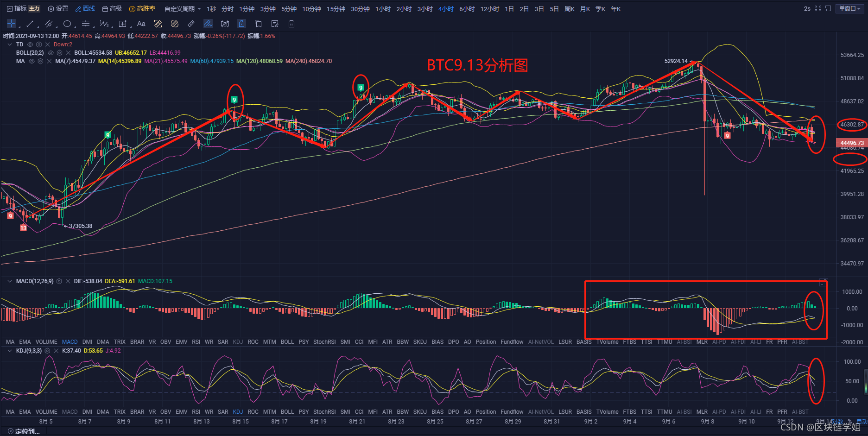Click the first ruler measure icon
This screenshot has width=868, height=436.
coord(158,24)
